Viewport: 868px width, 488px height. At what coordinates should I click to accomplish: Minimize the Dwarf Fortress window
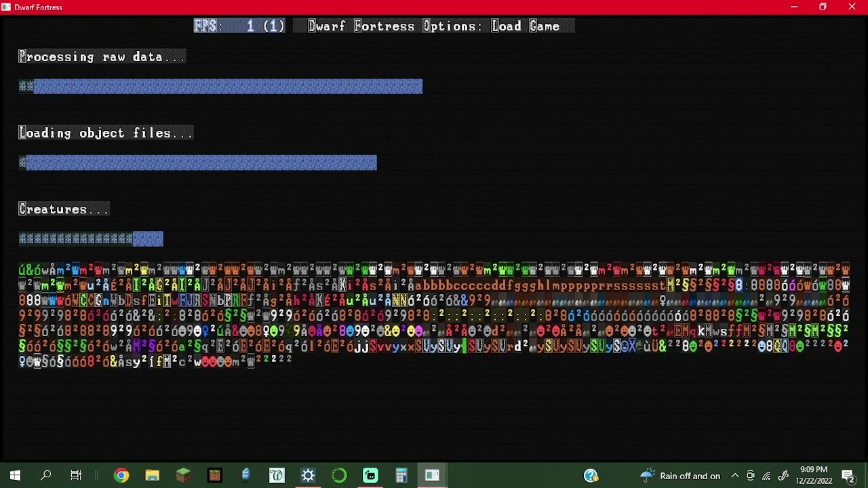tap(793, 7)
